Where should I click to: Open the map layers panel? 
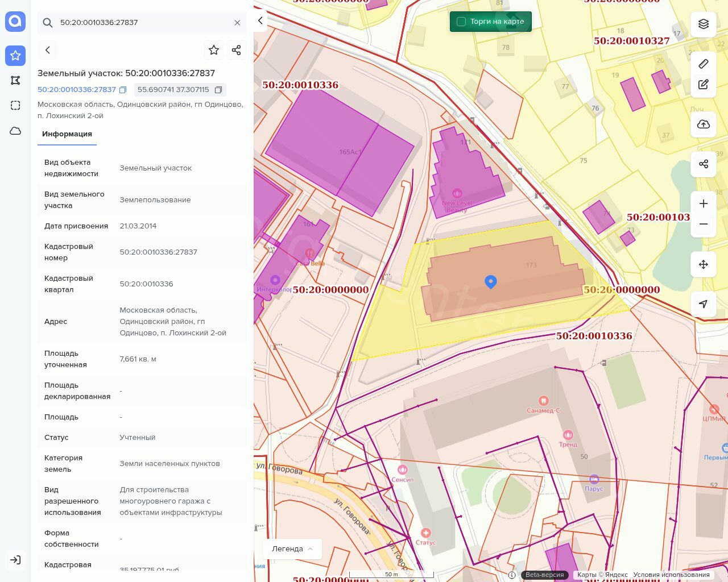click(x=704, y=24)
